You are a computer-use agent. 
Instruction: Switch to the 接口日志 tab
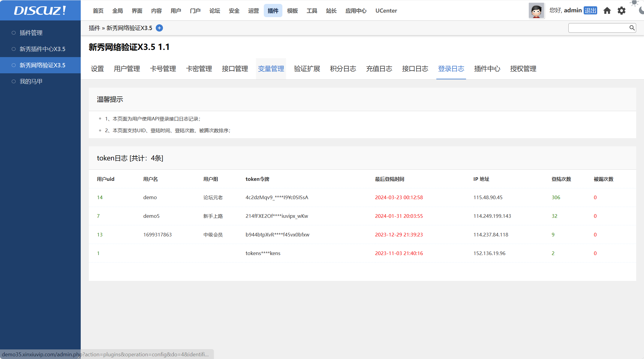pyautogui.click(x=415, y=69)
